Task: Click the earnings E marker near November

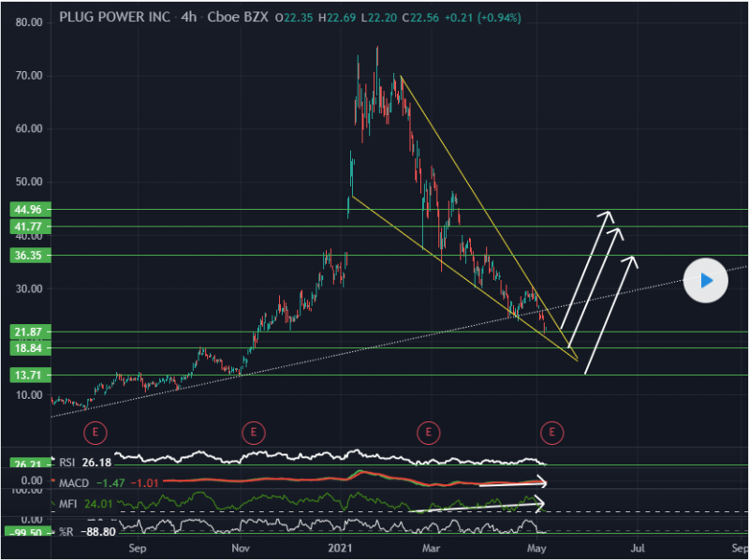Action: pyautogui.click(x=253, y=432)
